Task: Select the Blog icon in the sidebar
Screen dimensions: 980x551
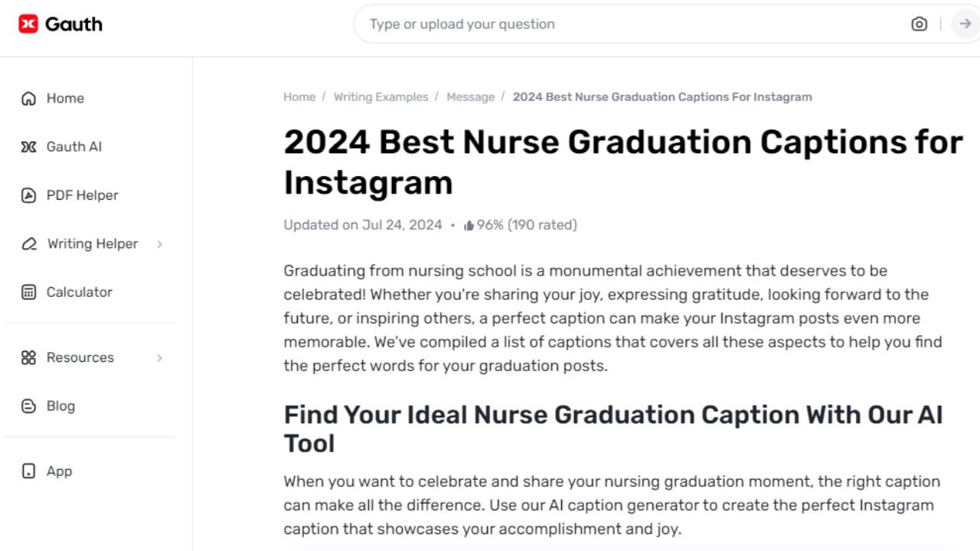Action: click(x=28, y=406)
